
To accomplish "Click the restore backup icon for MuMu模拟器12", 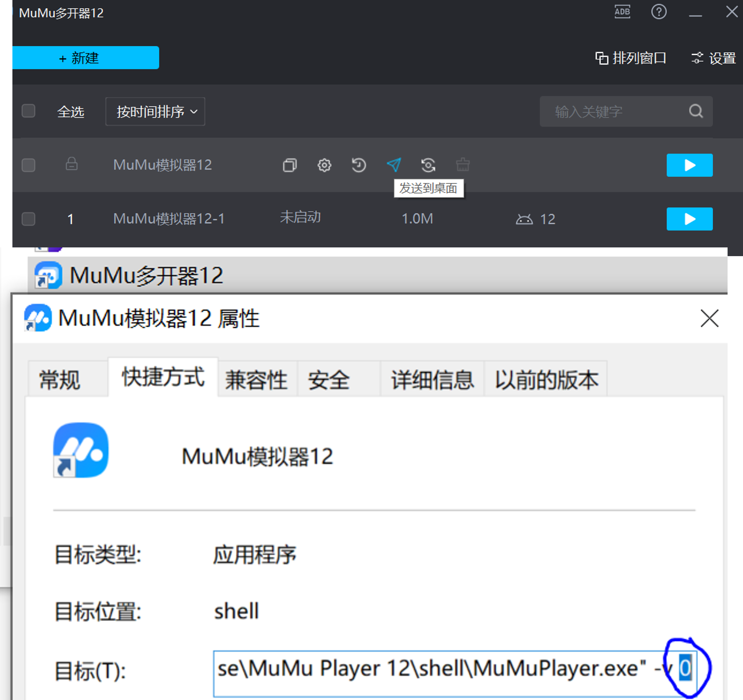I will [x=359, y=165].
